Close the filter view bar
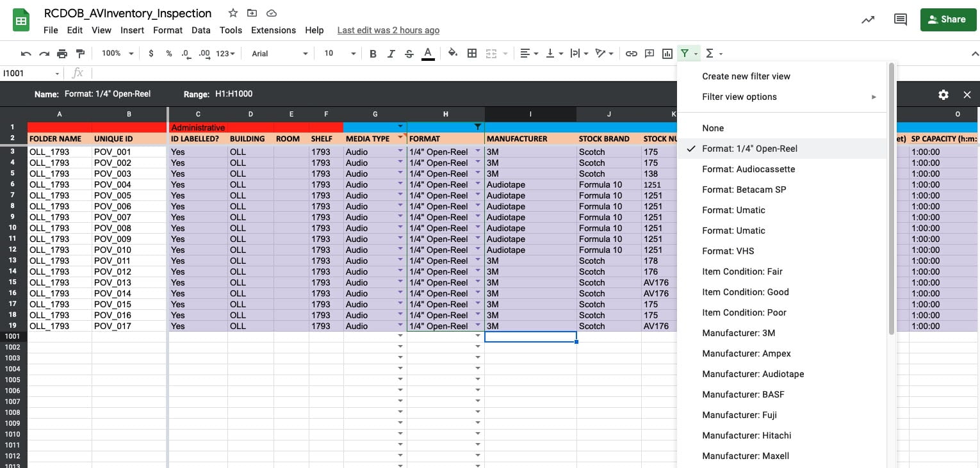This screenshot has height=468, width=980. click(x=967, y=95)
